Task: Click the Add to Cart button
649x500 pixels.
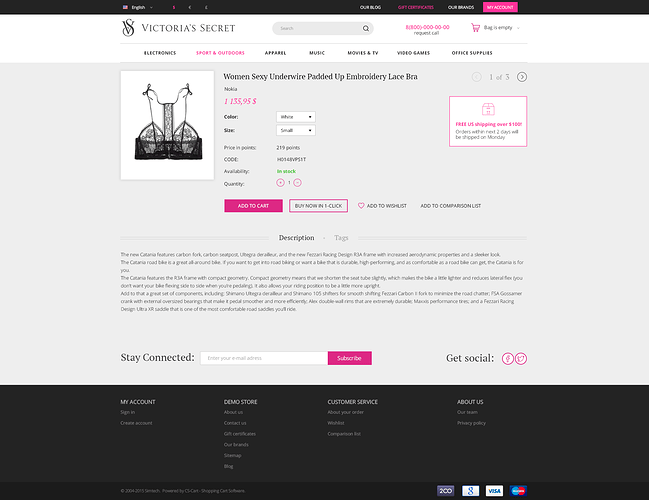Action: pyautogui.click(x=253, y=206)
